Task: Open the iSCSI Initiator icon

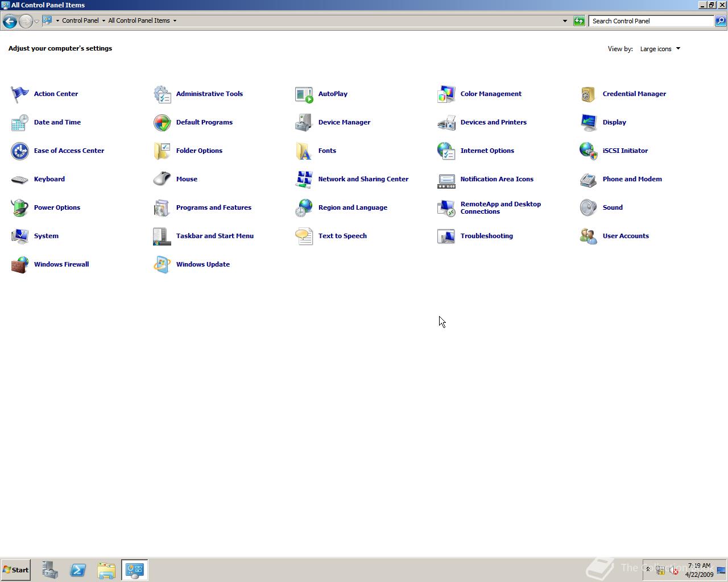Action: coord(589,151)
